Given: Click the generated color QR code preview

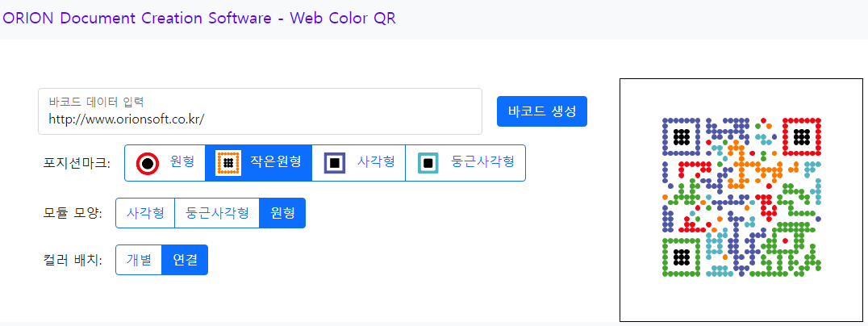Looking at the screenshot, I should pyautogui.click(x=741, y=196).
